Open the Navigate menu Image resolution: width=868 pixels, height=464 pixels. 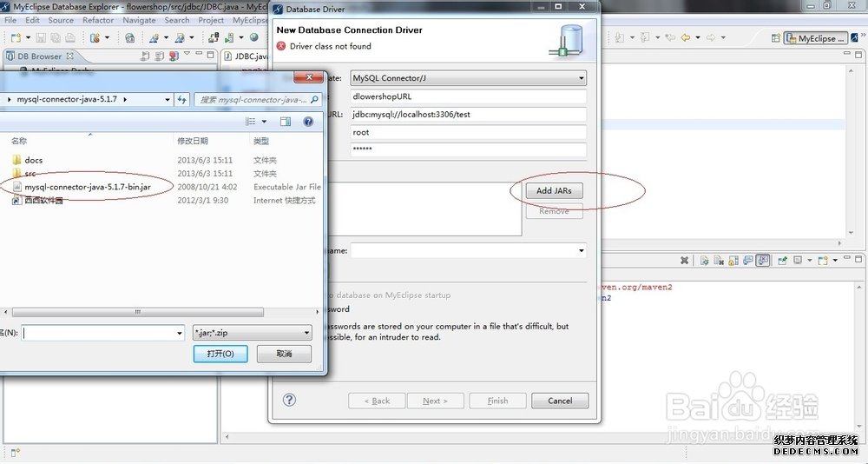139,20
